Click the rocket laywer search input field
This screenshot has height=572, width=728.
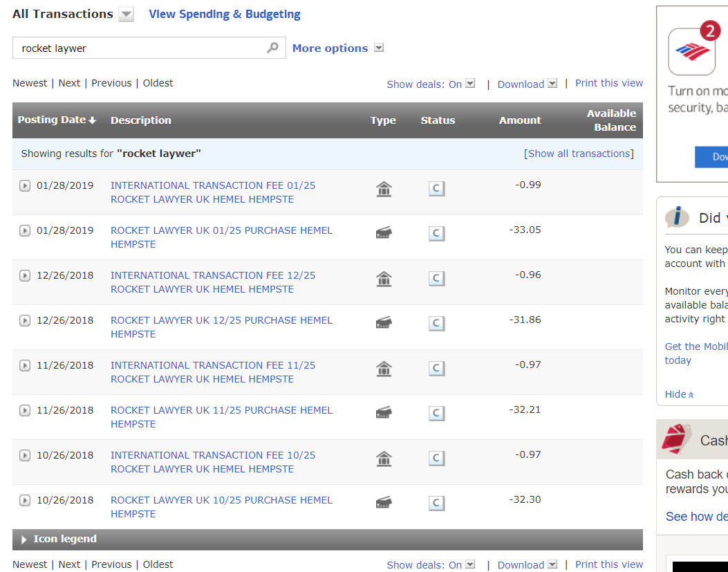[x=138, y=48]
